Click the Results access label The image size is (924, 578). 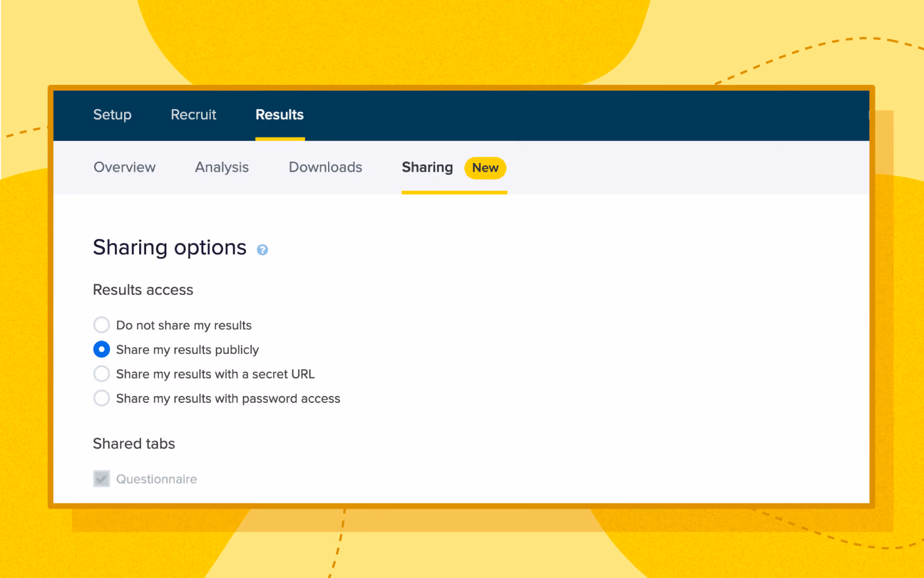pyautogui.click(x=143, y=290)
